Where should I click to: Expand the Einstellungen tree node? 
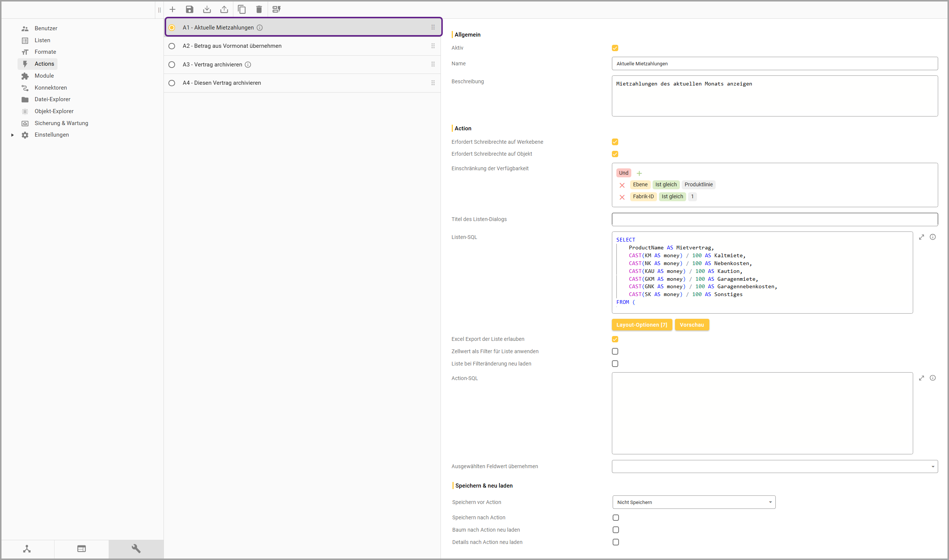12,135
